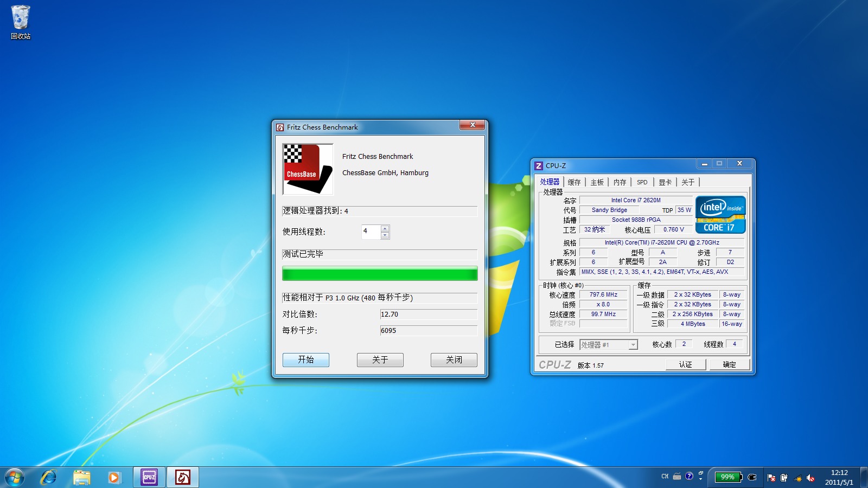Image resolution: width=868 pixels, height=488 pixels.
Task: Click the core voltage 0.760 V
Action: (x=673, y=230)
